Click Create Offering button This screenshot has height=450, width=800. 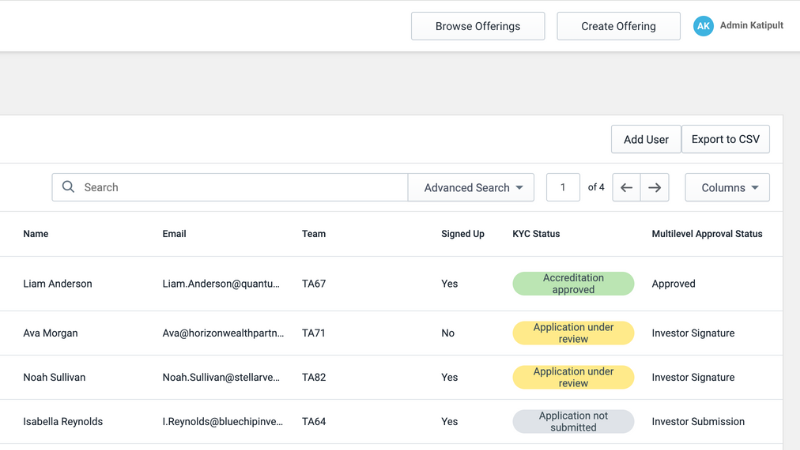pyautogui.click(x=618, y=26)
